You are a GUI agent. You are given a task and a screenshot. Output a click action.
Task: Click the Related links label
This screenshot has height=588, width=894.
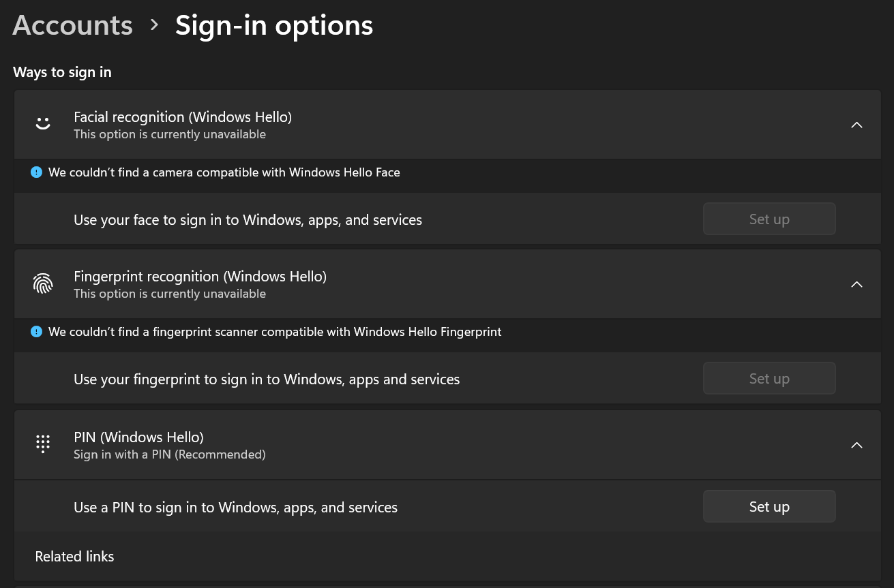click(74, 557)
